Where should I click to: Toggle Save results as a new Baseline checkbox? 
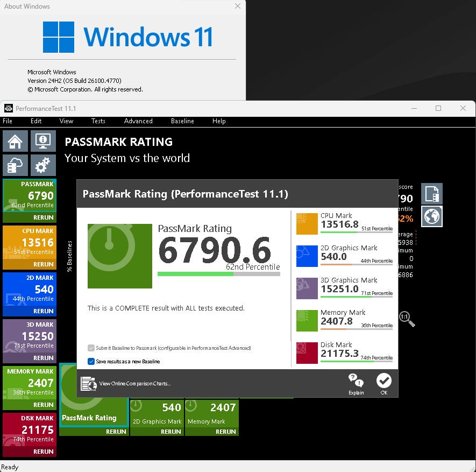point(91,361)
